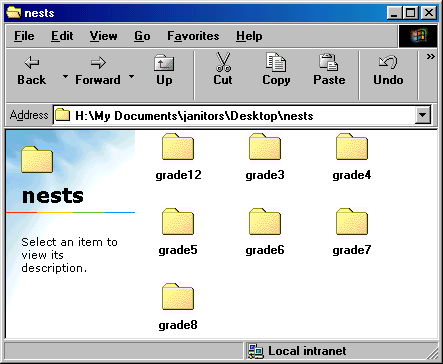Cut with the scissors icon
Screen dimensions: 443x364
(x=223, y=62)
